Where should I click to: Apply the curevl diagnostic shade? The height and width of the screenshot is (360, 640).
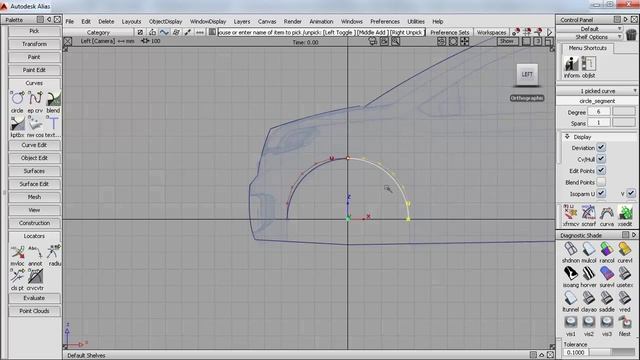624,249
